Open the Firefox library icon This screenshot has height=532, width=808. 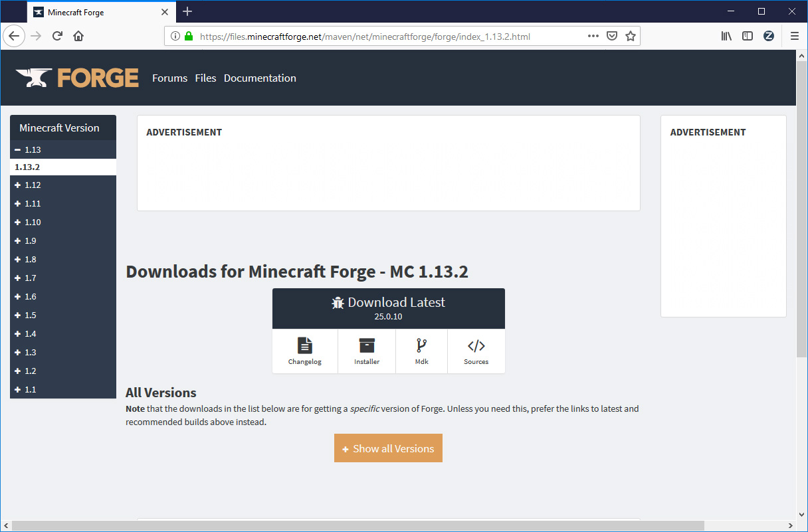point(726,36)
